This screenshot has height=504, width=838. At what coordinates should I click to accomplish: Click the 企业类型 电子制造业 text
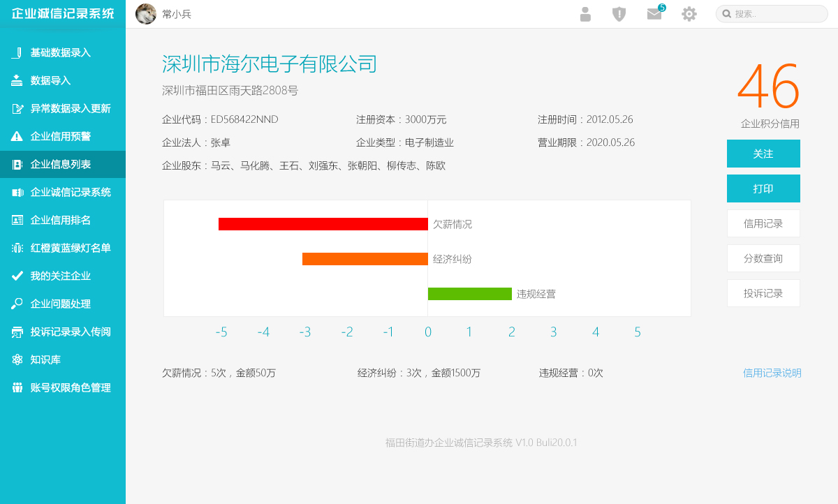tap(405, 142)
